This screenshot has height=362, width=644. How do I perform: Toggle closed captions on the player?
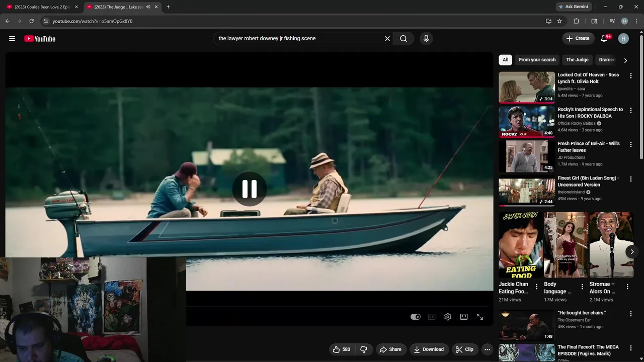pyautogui.click(x=432, y=317)
